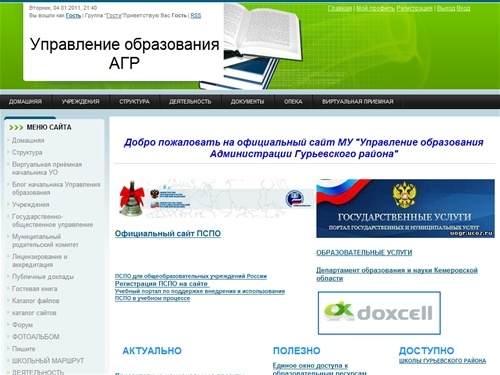Open ФОТОАЛЬБОМ in the sidebar menu
The width and height of the screenshot is (500, 375).
tap(36, 337)
